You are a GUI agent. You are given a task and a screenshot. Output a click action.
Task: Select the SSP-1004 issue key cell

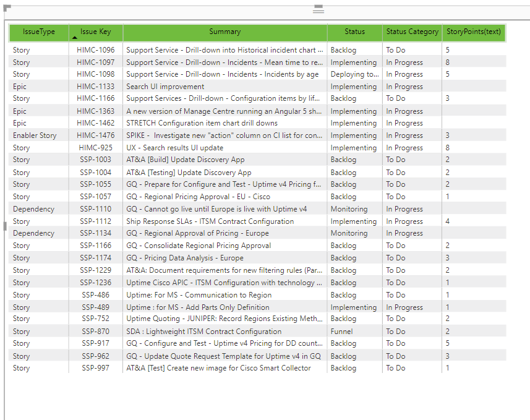coord(96,173)
